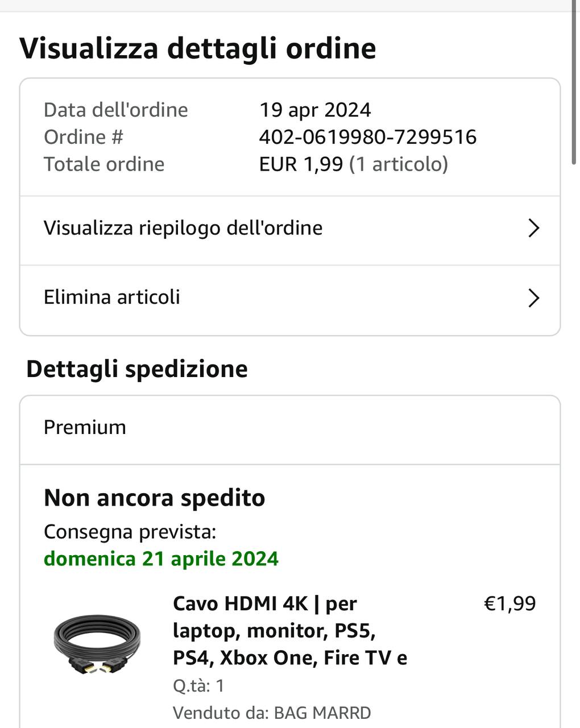580x728 pixels.
Task: Open the Cavo HDMI 4K product title
Action: [289, 630]
